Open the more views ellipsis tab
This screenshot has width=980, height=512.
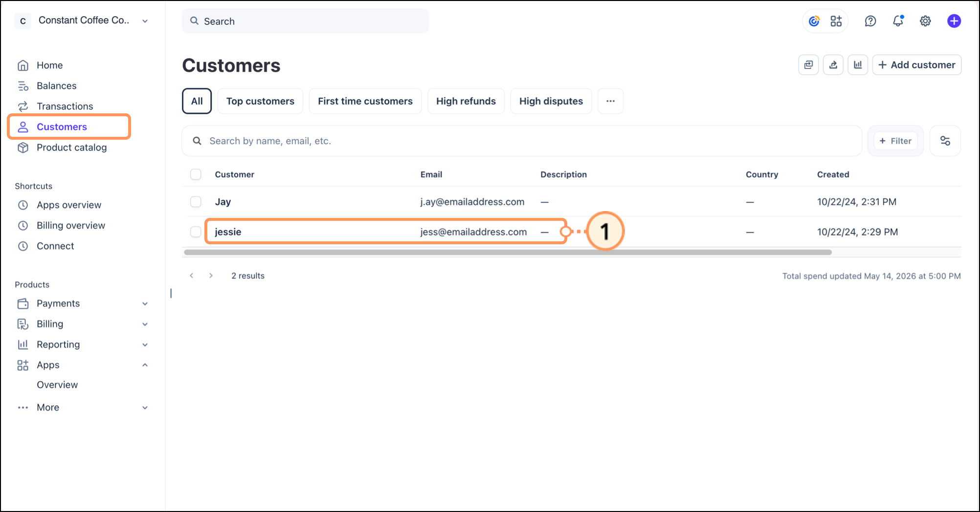[610, 101]
